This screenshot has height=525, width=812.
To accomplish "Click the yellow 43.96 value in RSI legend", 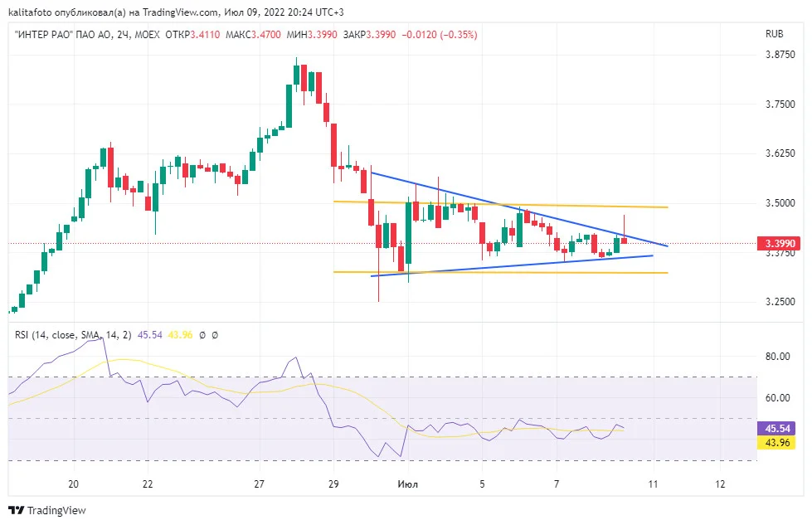I will click(x=180, y=335).
